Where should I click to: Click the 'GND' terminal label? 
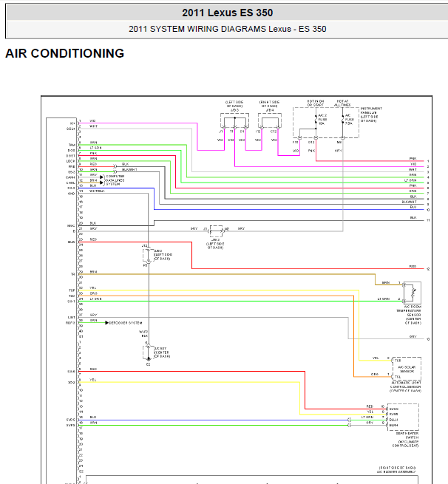coord(71,194)
